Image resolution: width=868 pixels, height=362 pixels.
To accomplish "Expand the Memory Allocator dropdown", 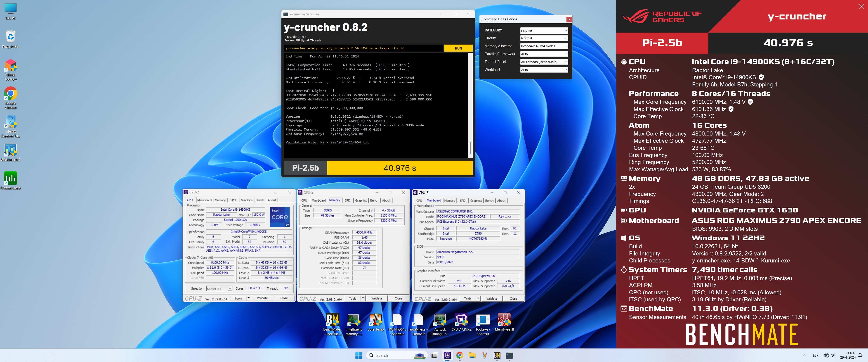I will pos(544,46).
